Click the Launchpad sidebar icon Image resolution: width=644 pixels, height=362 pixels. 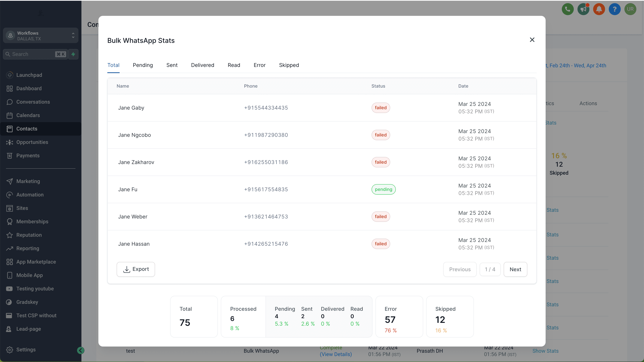pos(10,75)
